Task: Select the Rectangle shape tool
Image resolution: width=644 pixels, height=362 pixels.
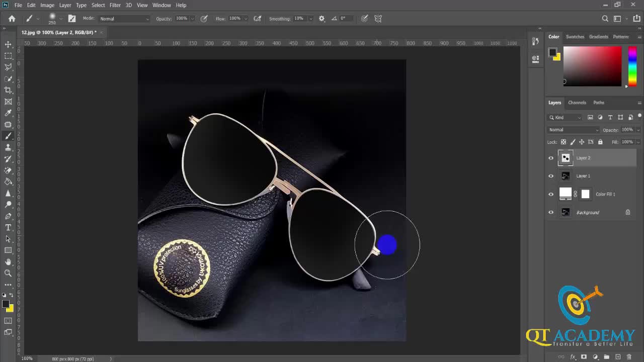Action: (8, 250)
